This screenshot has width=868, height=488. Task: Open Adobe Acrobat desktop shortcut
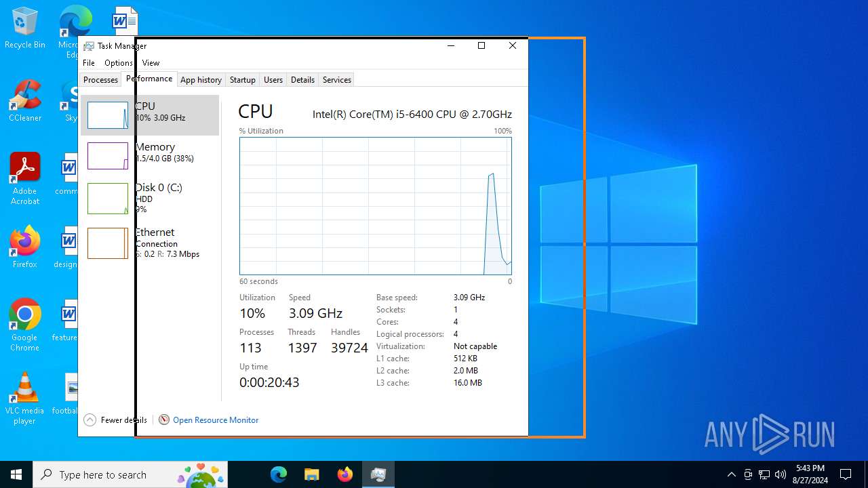24,178
